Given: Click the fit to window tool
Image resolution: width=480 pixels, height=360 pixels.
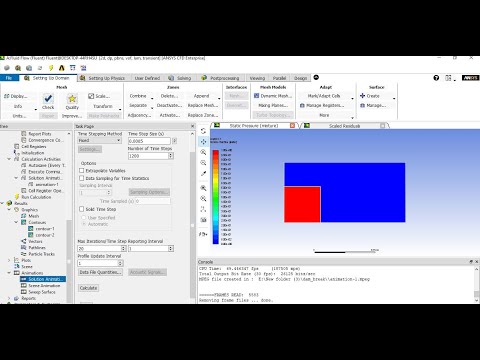Looking at the screenshot, I should 203,188.
